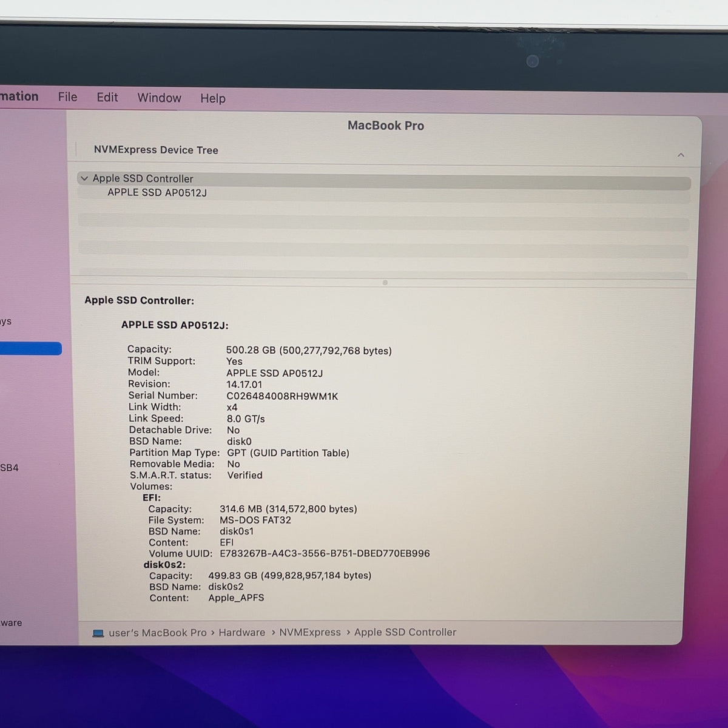Select the APPLE SSD AP0512J tree item
Image resolution: width=728 pixels, height=728 pixels.
tap(157, 192)
